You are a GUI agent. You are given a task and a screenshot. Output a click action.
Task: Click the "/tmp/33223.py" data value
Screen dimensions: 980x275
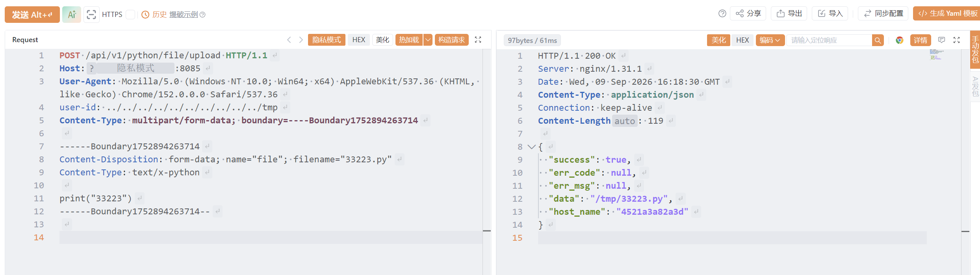point(629,199)
